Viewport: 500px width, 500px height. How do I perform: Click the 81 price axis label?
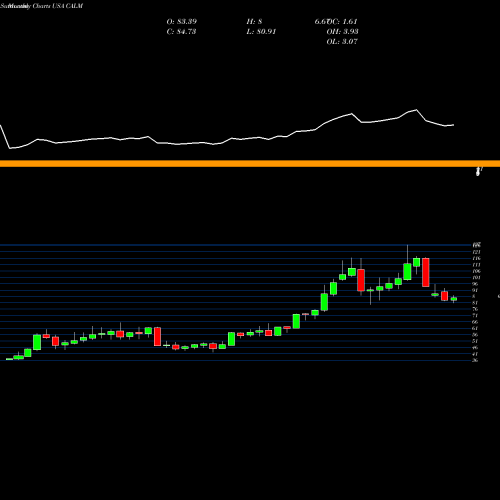(475, 303)
